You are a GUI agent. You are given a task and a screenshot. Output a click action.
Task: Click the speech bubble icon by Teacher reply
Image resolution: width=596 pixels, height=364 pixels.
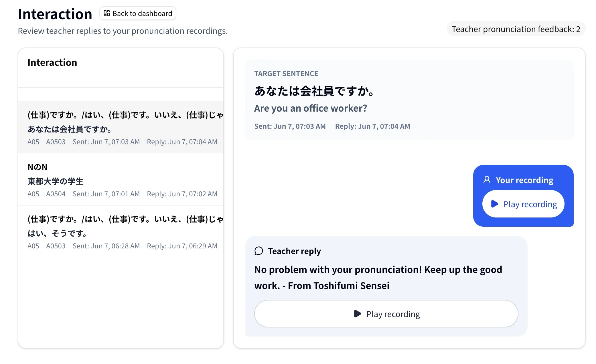coord(258,251)
